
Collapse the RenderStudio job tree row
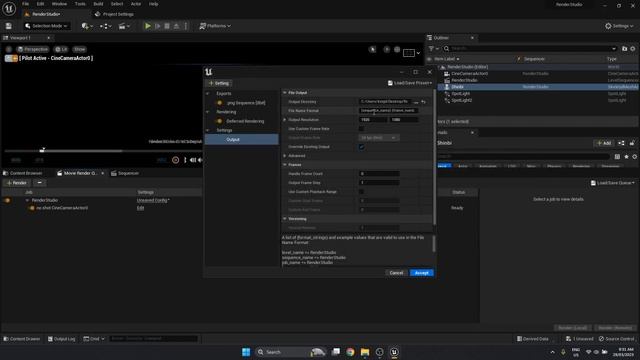coord(27,200)
